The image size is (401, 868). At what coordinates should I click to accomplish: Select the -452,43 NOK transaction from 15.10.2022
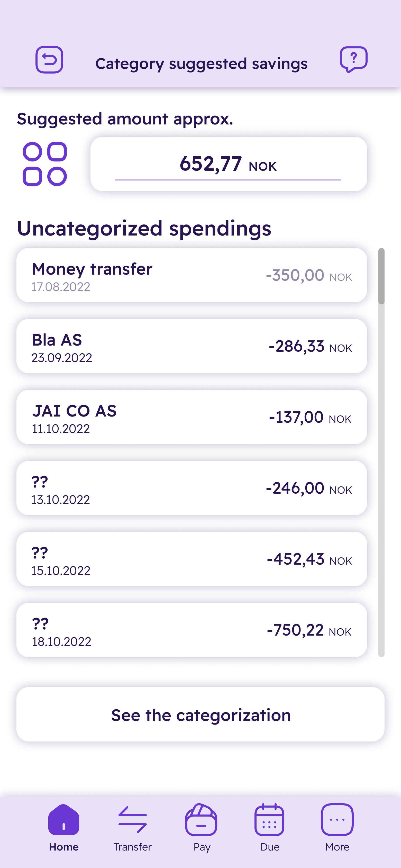coord(192,559)
